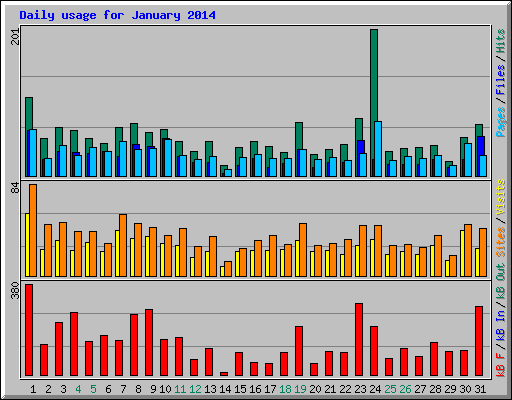
Task: Click day label '25' on the x-axis
Action: pos(390,389)
